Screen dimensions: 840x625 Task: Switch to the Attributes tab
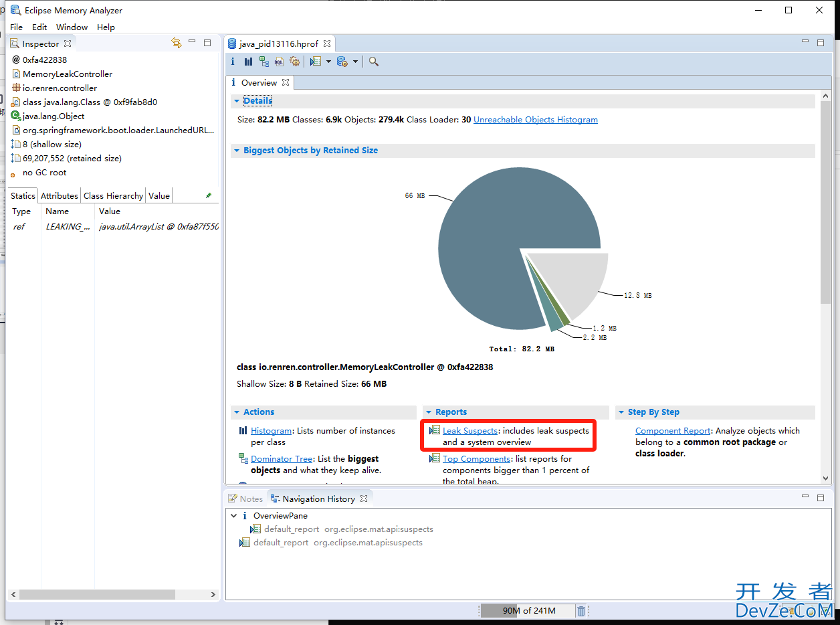pyautogui.click(x=60, y=195)
